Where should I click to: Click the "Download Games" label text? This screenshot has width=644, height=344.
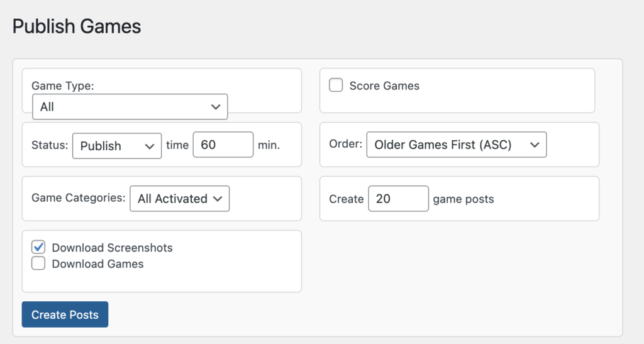pos(97,264)
